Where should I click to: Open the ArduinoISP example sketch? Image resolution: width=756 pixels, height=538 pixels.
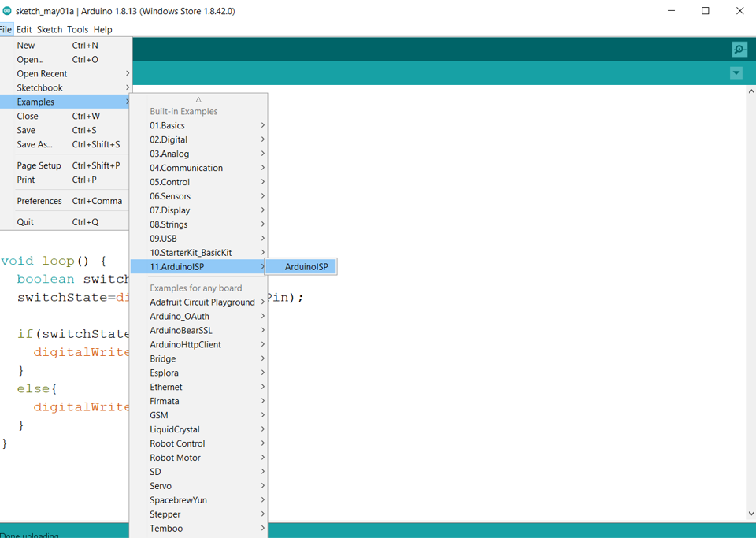point(301,266)
